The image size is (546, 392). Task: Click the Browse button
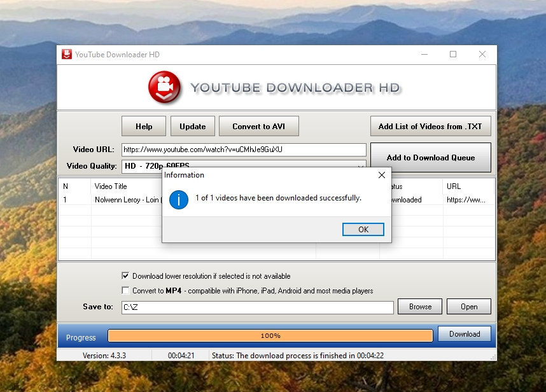click(x=420, y=307)
